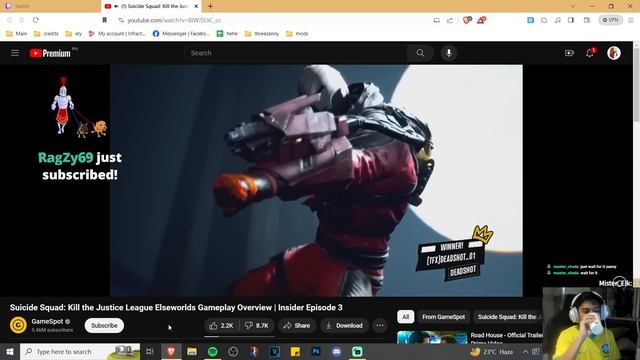Search with voice microphone icon
640x360 pixels.
click(x=449, y=53)
